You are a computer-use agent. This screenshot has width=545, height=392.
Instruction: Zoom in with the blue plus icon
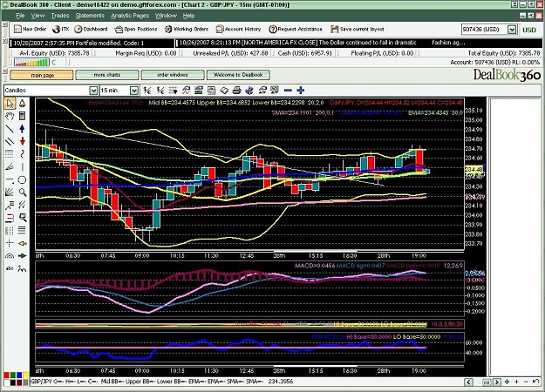pos(301,91)
